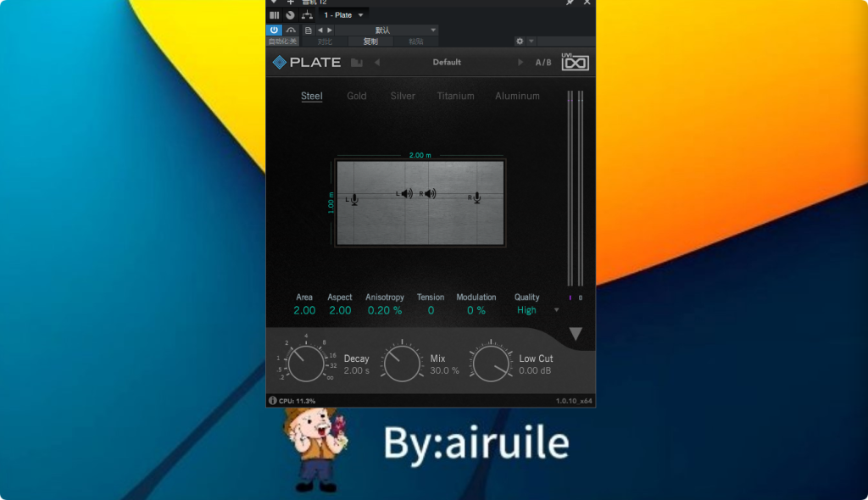This screenshot has height=500, width=868.
Task: Click the UVI logo
Action: [x=576, y=62]
